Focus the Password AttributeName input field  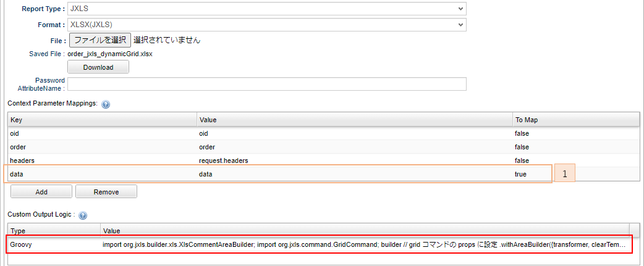tap(266, 84)
